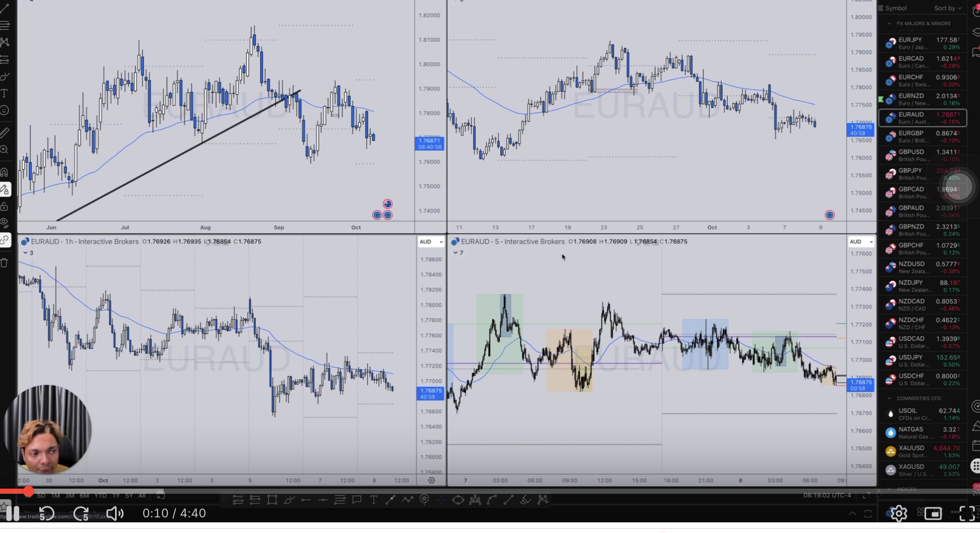Screen dimensions: 980x533
Task: Click the zoom-in magnifier tool
Action: coord(5,150)
